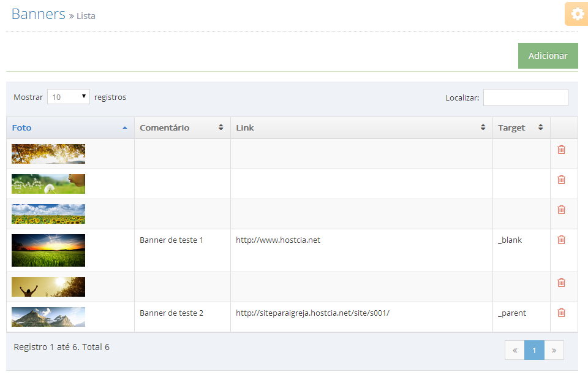This screenshot has height=385, width=588.
Task: Delete the sunflower field banner row
Action: coord(562,210)
